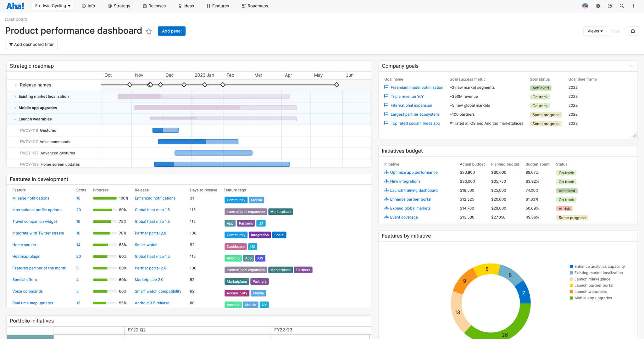Open the ellipsis menu on Company goals panel
Image resolution: width=644 pixels, height=339 pixels.
pos(630,66)
